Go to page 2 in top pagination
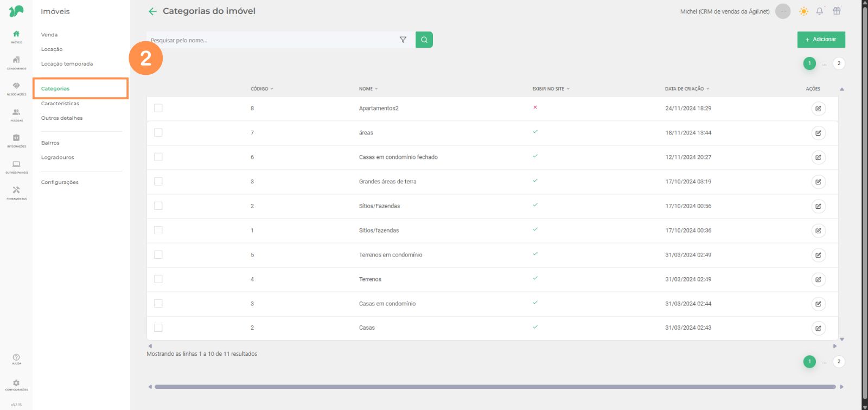The image size is (868, 410). [x=839, y=63]
